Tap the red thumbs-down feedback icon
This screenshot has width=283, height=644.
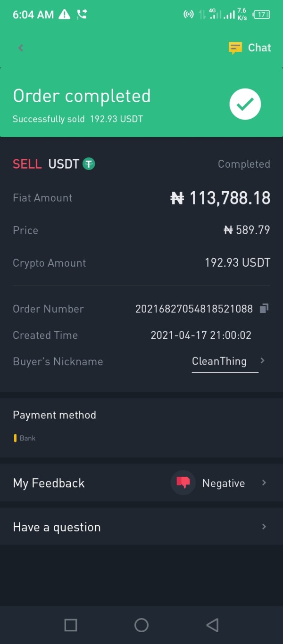[x=183, y=482]
